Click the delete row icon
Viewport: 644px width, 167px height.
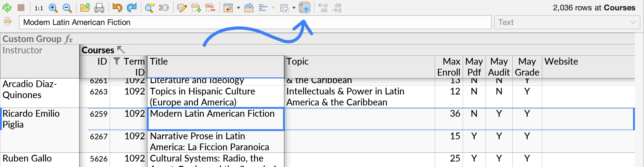pyautogui.click(x=210, y=8)
